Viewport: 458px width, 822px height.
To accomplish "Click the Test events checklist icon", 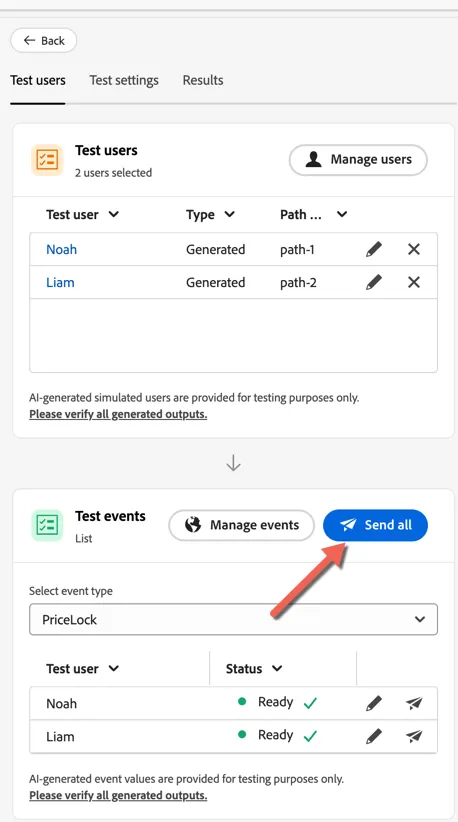I will [47, 525].
